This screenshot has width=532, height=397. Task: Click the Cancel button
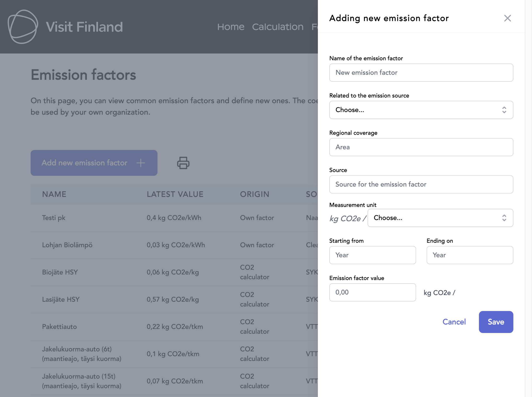coord(454,322)
